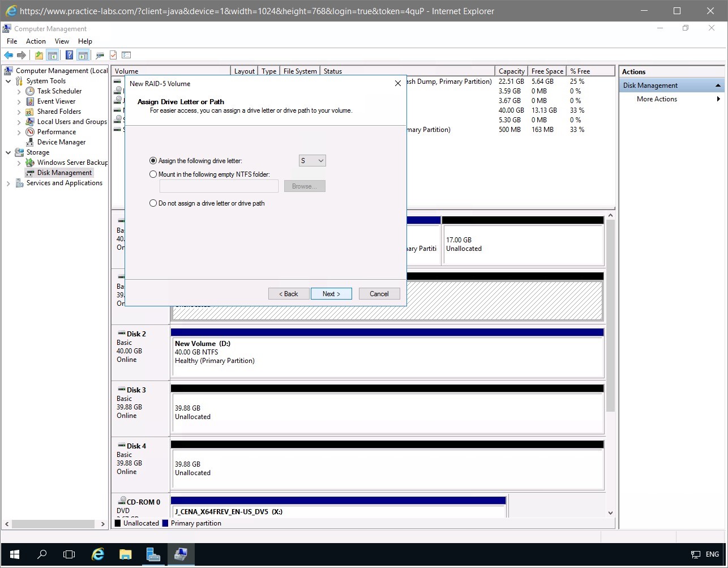Select Mount in empty NTFS folder option
The height and width of the screenshot is (568, 728).
click(x=153, y=174)
